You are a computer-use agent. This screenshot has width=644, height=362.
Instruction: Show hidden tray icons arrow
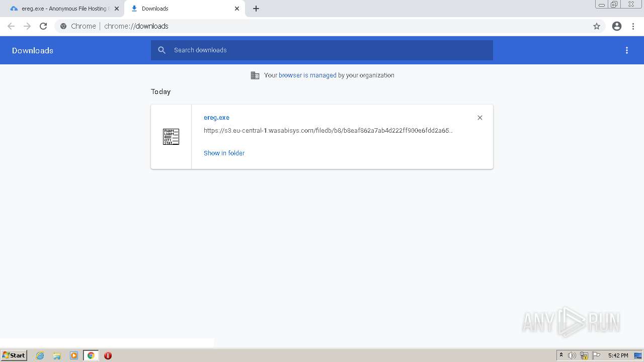[x=561, y=355]
